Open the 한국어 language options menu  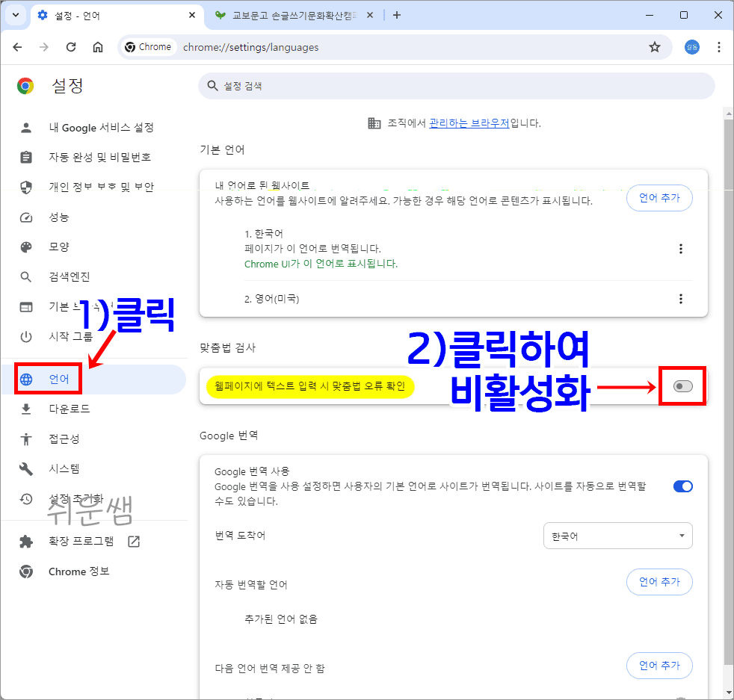tap(681, 249)
